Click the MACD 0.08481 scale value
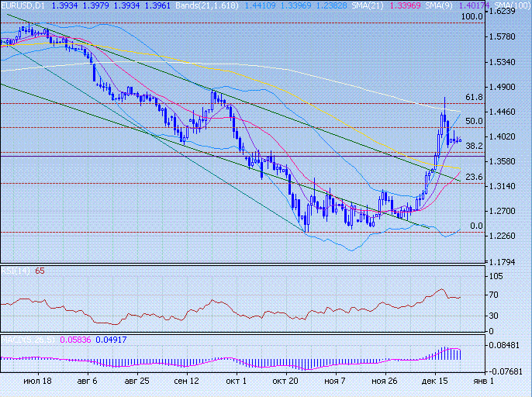Viewport: 532px width, 397px height. tap(510, 346)
